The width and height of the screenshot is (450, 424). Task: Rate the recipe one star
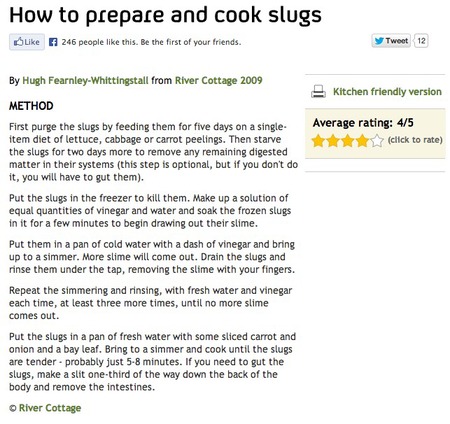click(318, 141)
